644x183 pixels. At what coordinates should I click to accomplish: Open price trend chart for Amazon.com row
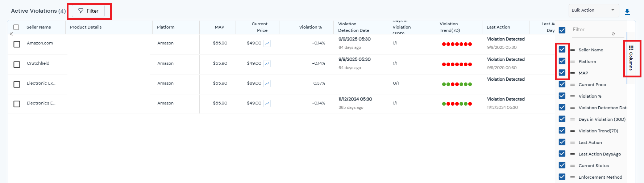tap(267, 43)
